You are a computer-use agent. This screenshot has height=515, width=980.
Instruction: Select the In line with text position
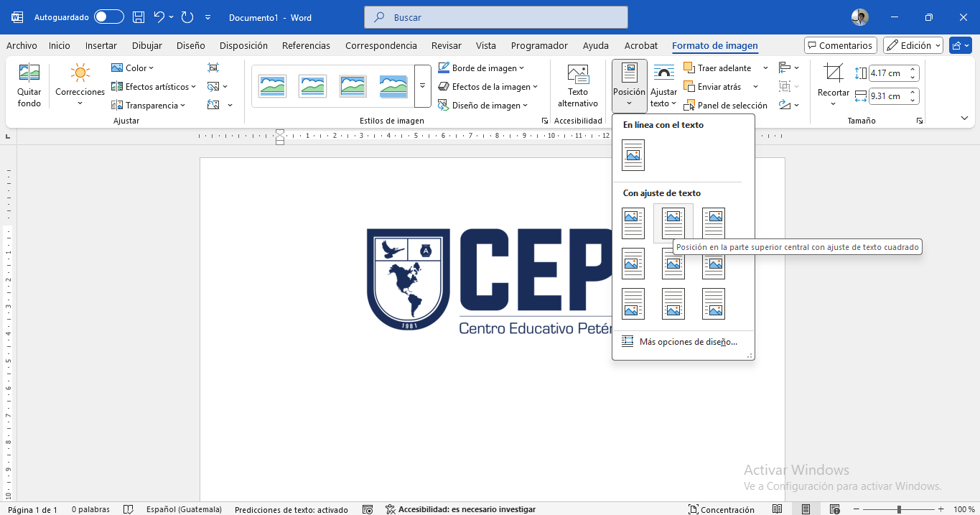click(633, 155)
